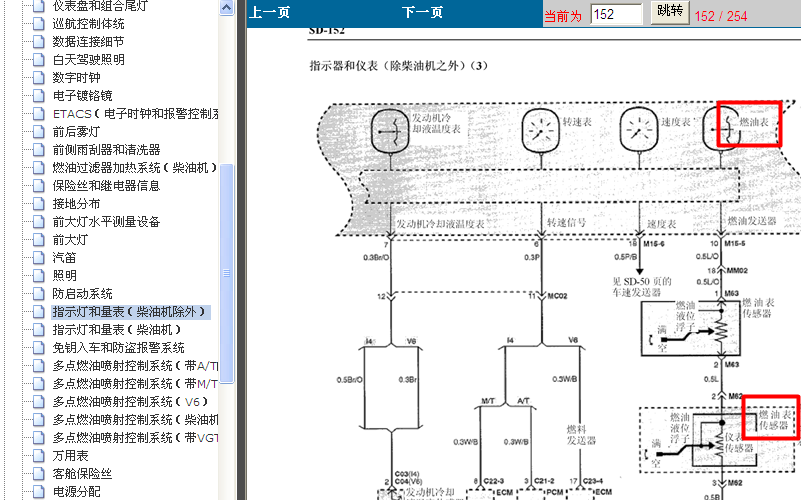The image size is (801, 500).
Task: Select highlighted 指示灯和量表（柴油机除外） entry
Action: click(x=130, y=312)
